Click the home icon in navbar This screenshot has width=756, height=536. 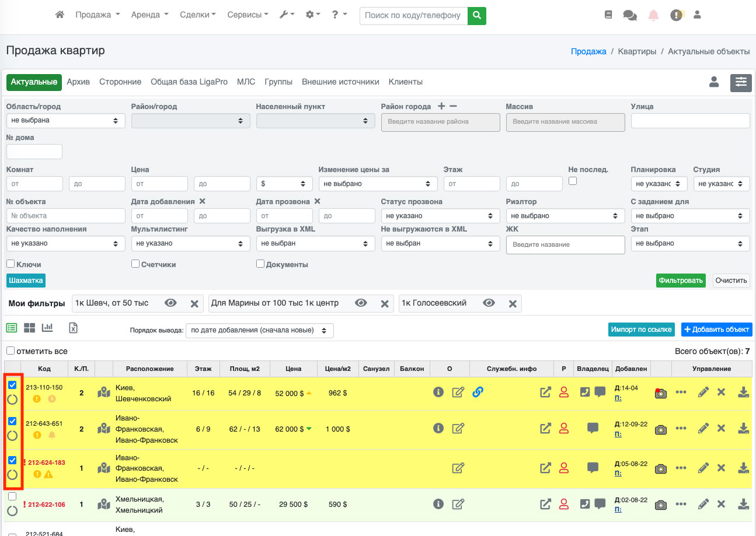(60, 15)
